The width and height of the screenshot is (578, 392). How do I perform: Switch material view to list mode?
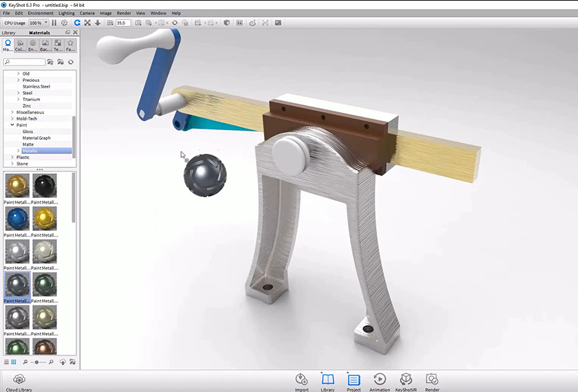[6, 362]
